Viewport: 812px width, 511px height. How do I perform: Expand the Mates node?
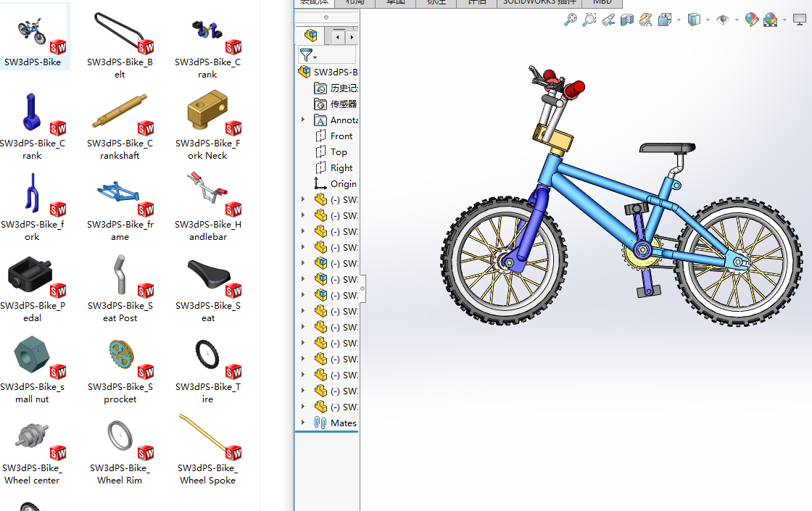303,423
